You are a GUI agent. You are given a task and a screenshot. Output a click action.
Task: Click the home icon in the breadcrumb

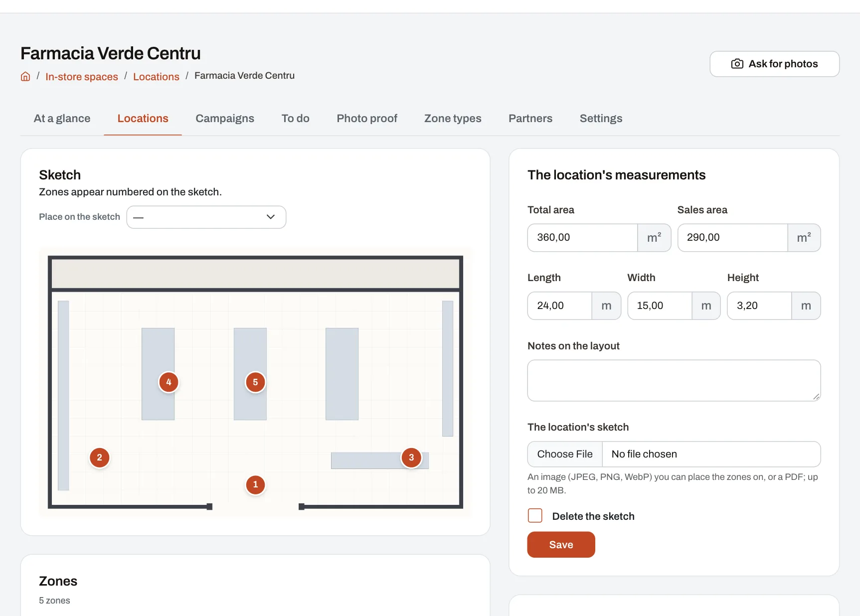coord(25,76)
